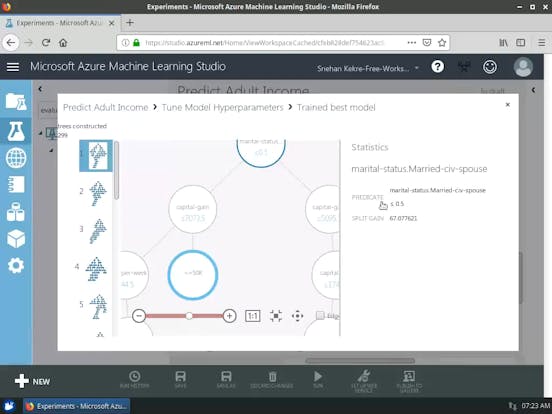Screen dimensions: 552x414
Task: Open the network icon next to Help
Action: pyautogui.click(x=464, y=67)
